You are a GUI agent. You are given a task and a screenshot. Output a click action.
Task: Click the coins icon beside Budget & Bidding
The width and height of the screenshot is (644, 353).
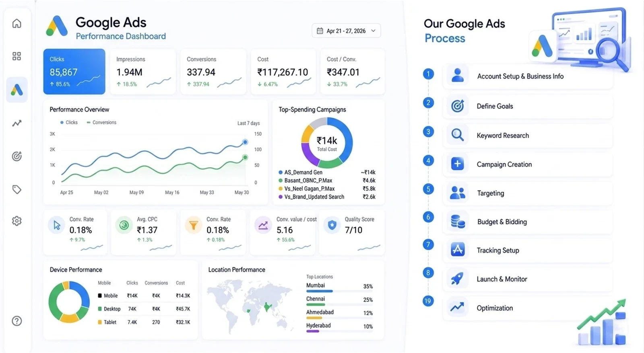tap(458, 222)
